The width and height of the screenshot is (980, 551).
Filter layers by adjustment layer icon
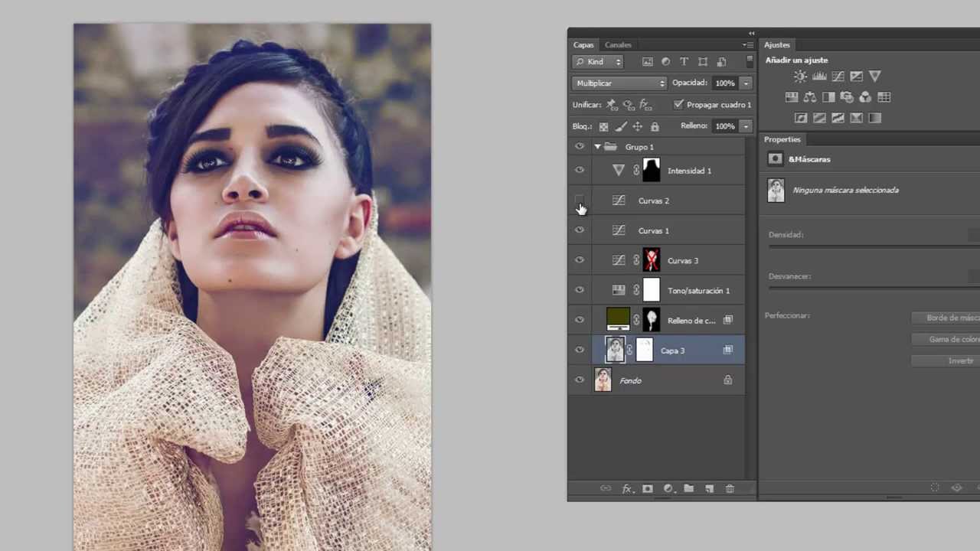(x=665, y=62)
